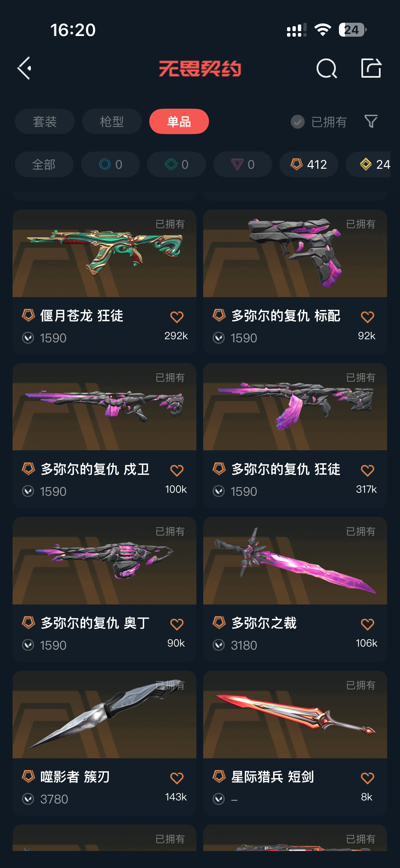Image resolution: width=400 pixels, height=868 pixels.
Task: Switch to the 套装 tab
Action: coord(45,121)
